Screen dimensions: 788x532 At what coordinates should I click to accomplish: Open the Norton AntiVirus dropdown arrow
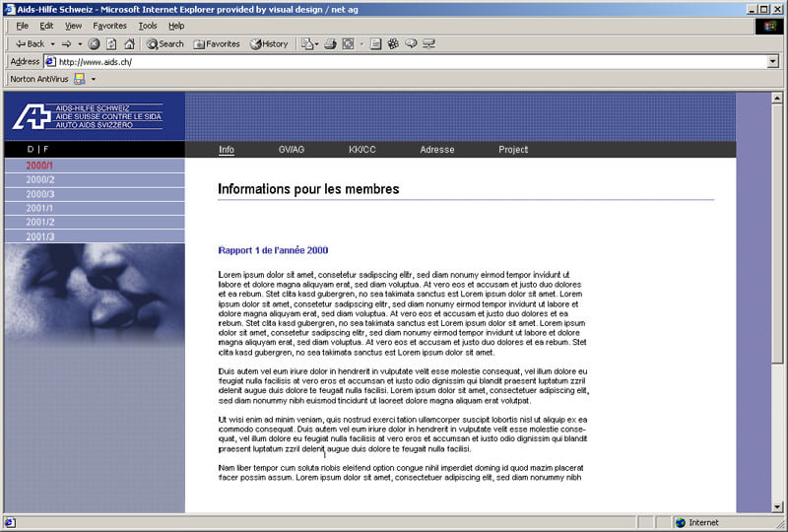click(93, 79)
